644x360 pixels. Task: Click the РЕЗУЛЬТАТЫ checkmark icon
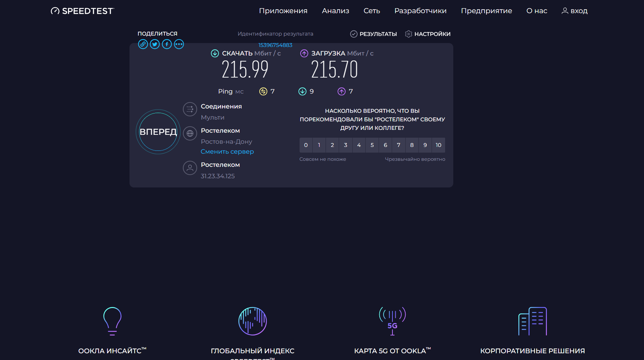coord(354,34)
